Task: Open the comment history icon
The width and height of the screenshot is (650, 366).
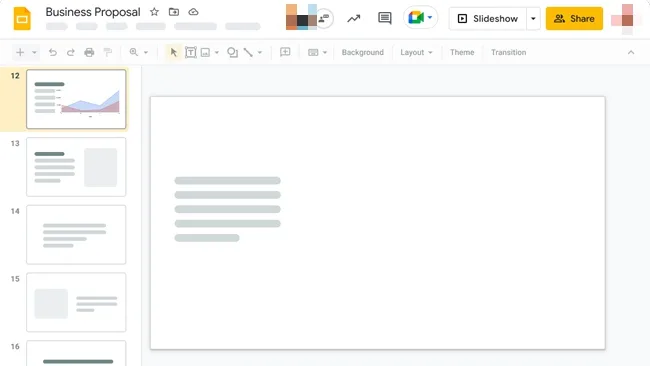Action: 385,18
